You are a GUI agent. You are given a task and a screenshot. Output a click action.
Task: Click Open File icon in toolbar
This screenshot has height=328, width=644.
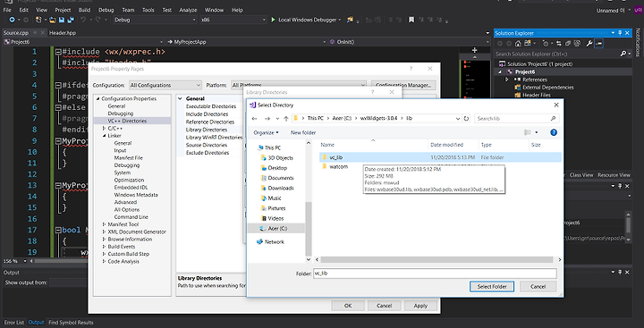pos(52,20)
